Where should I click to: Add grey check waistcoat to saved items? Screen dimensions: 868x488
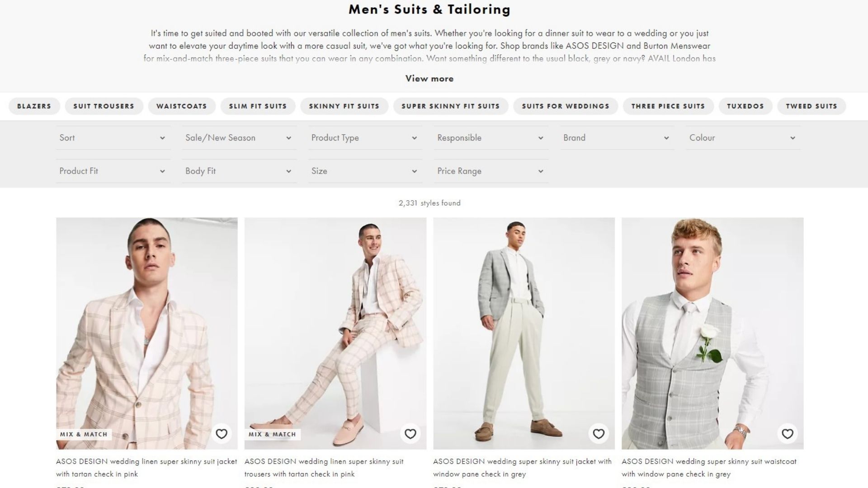click(x=787, y=434)
